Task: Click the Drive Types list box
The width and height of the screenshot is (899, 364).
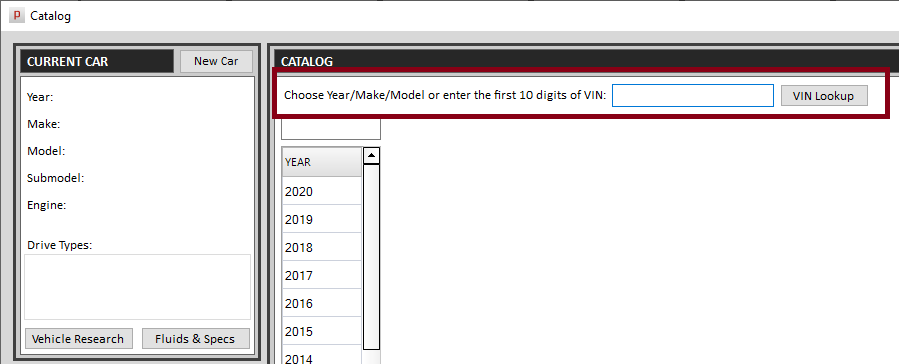Action: 138,287
